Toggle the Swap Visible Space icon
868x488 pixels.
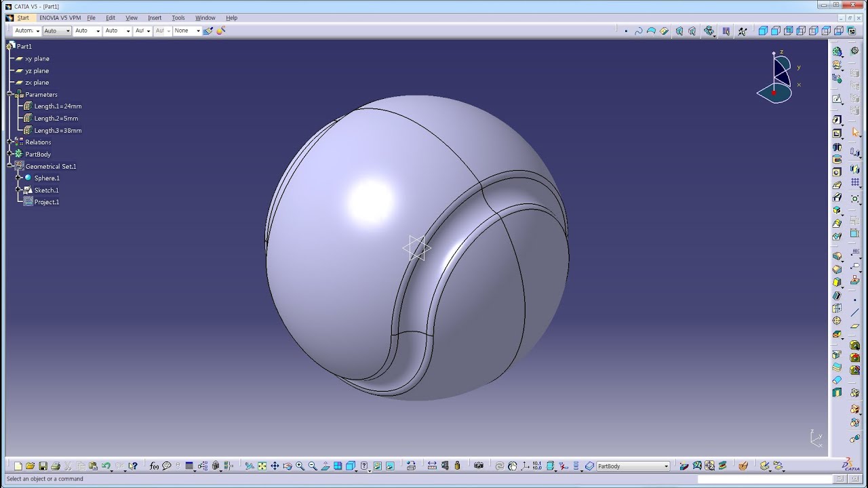click(x=390, y=466)
